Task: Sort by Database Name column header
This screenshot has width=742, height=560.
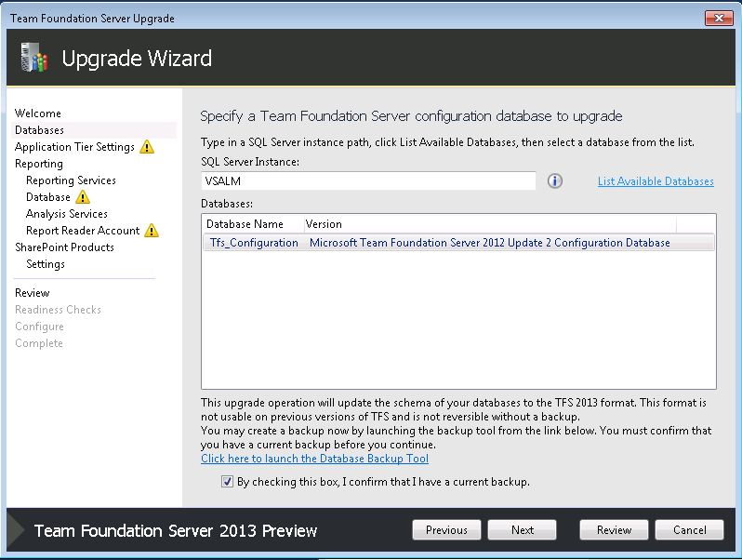Action: coord(253,224)
